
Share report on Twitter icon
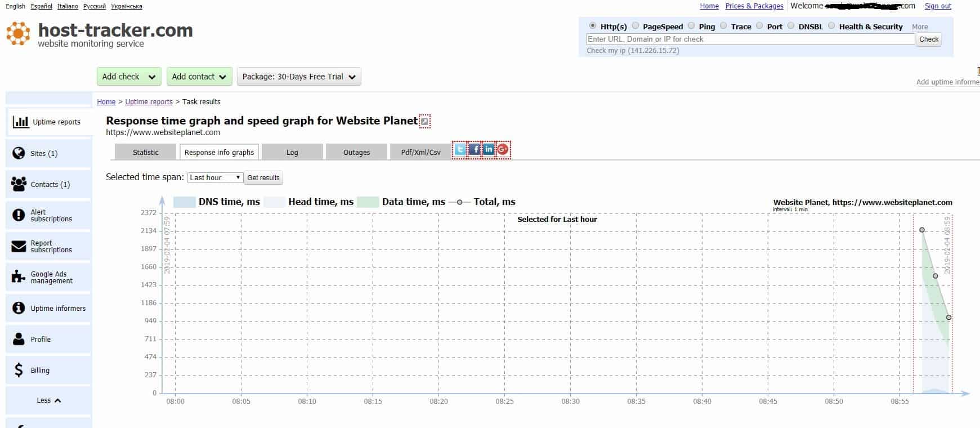(460, 149)
